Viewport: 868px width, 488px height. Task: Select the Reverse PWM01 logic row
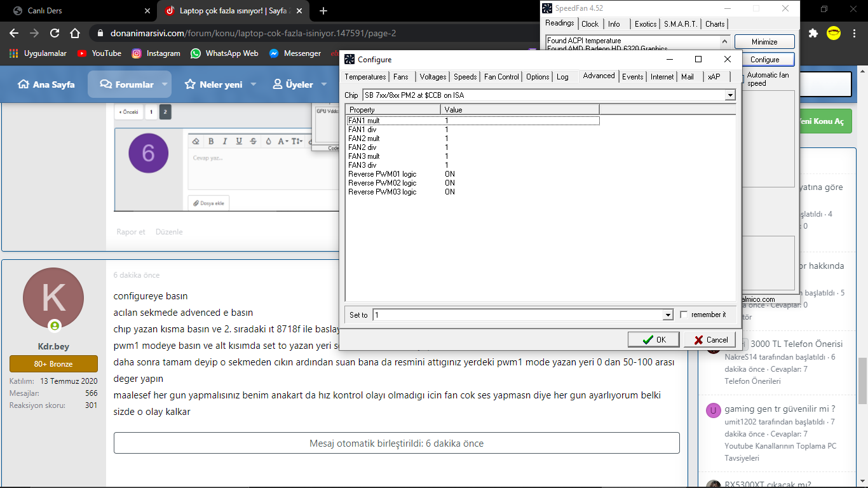click(x=473, y=174)
